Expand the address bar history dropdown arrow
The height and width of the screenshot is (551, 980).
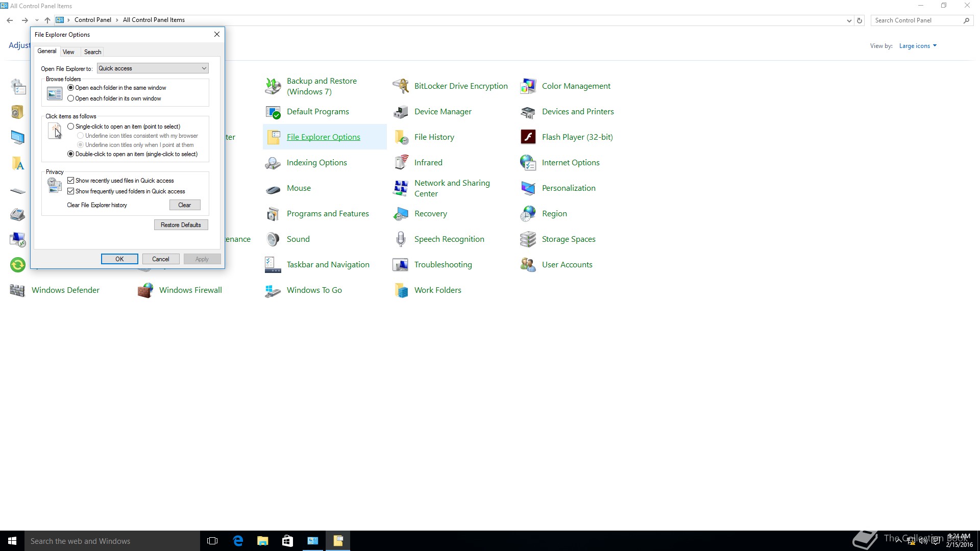tap(849, 20)
